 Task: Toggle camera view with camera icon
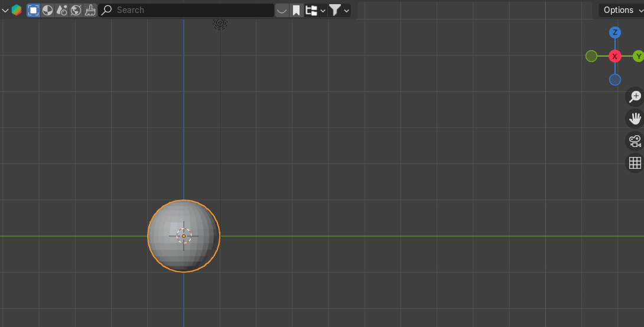(635, 141)
